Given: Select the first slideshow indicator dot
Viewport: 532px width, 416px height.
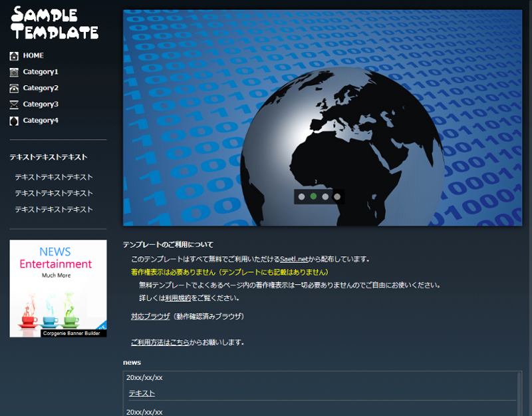Looking at the screenshot, I should (x=301, y=196).
